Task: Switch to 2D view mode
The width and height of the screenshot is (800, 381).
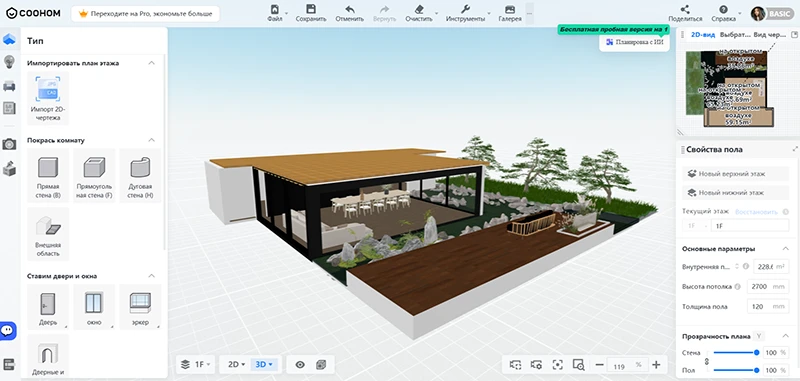Action: click(237, 364)
